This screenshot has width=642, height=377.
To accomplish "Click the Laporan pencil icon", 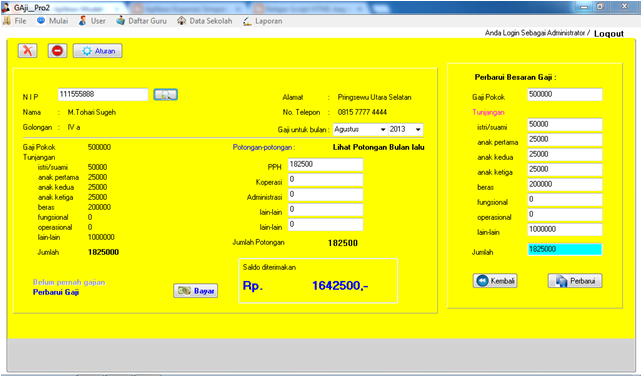I will click(247, 21).
